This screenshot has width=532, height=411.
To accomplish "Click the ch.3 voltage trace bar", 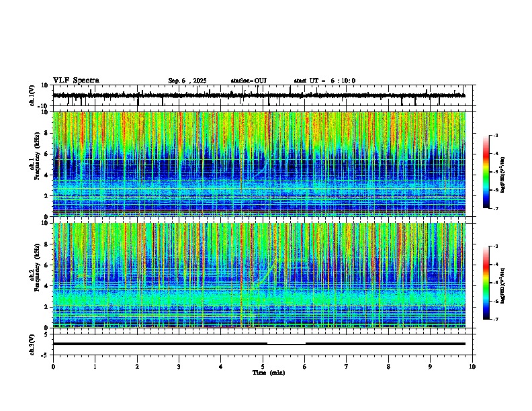I will 259,344.
